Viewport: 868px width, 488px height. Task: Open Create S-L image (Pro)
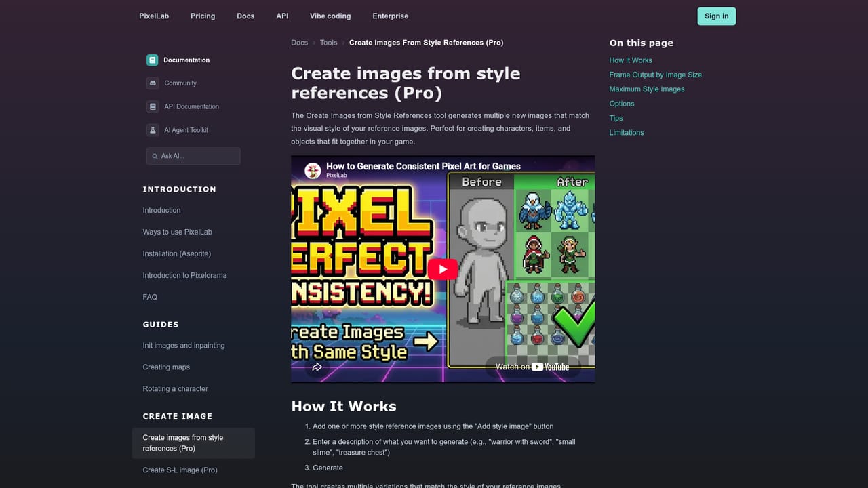(180, 470)
